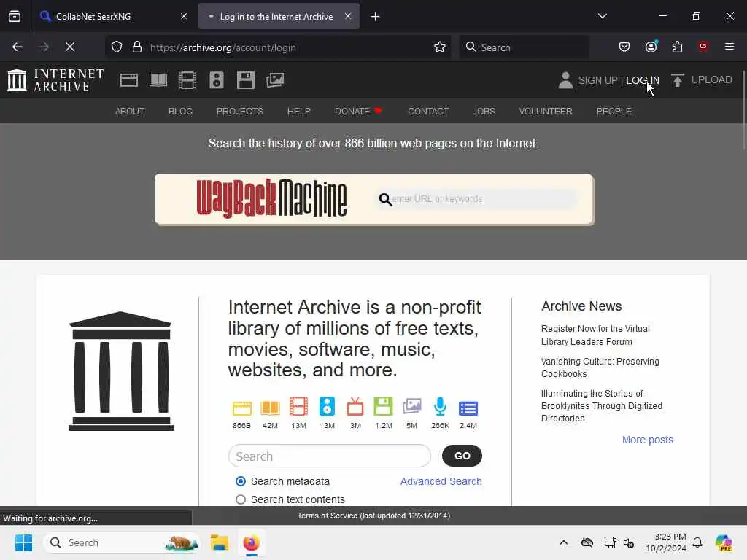Image resolution: width=747 pixels, height=560 pixels.
Task: Expand the list all tabs dropdown
Action: (602, 16)
